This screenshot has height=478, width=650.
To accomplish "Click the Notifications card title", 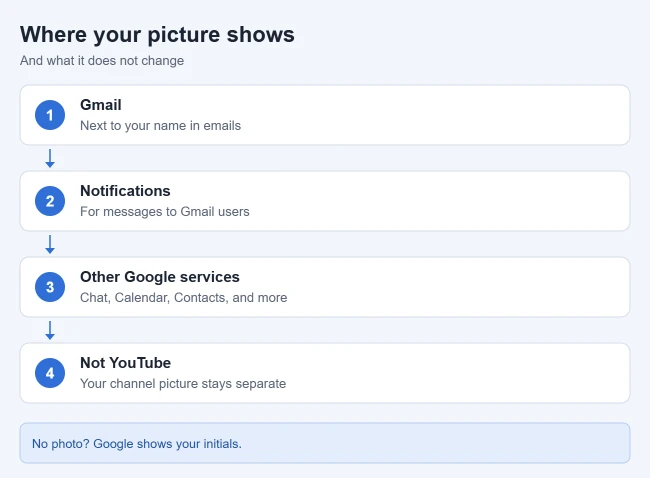I will pyautogui.click(x=125, y=191).
